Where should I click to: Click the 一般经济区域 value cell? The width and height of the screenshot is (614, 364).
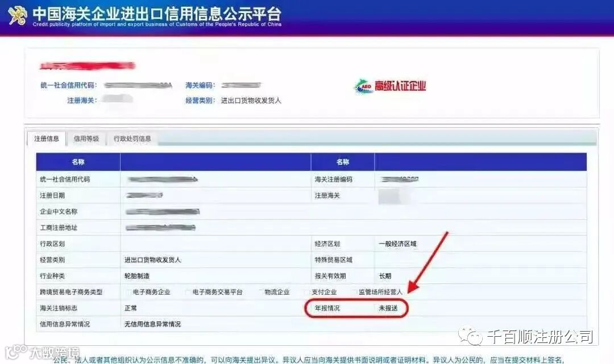coord(480,244)
